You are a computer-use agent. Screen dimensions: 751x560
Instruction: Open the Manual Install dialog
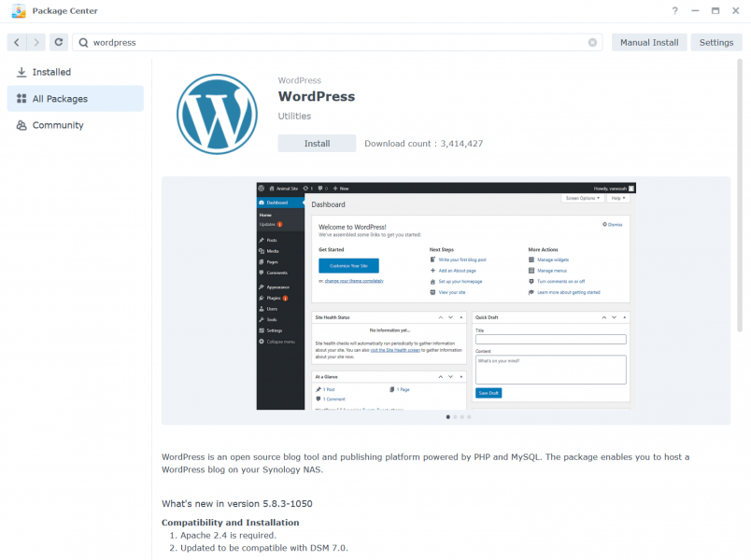pos(648,42)
